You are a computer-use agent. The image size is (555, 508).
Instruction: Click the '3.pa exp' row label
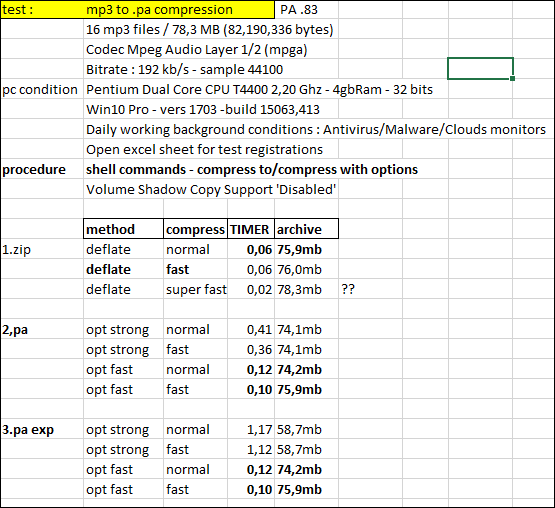[x=42, y=430]
